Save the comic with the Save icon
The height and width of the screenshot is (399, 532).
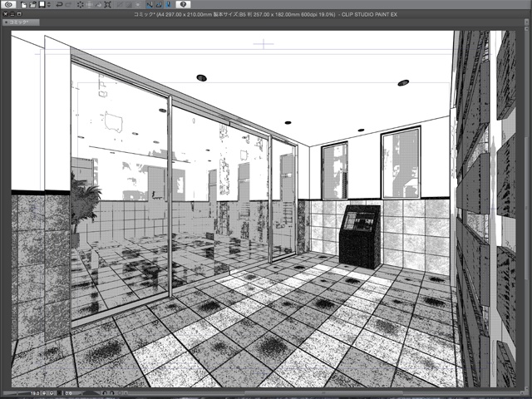point(42,4)
